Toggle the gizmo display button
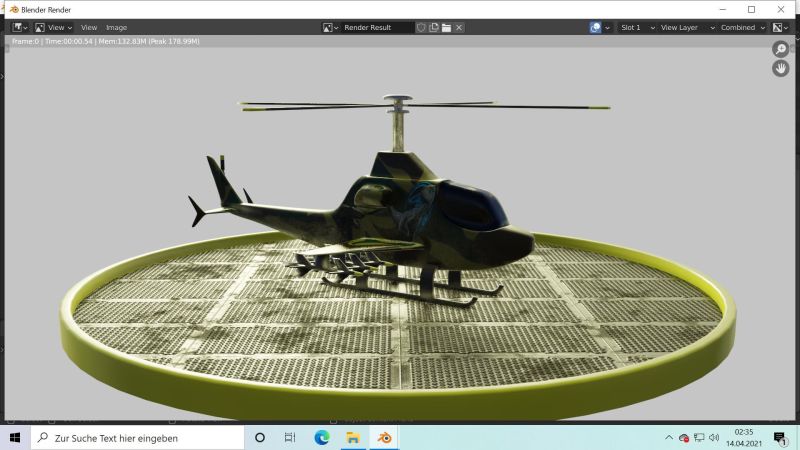Image resolution: width=800 pixels, height=450 pixels. pyautogui.click(x=595, y=28)
